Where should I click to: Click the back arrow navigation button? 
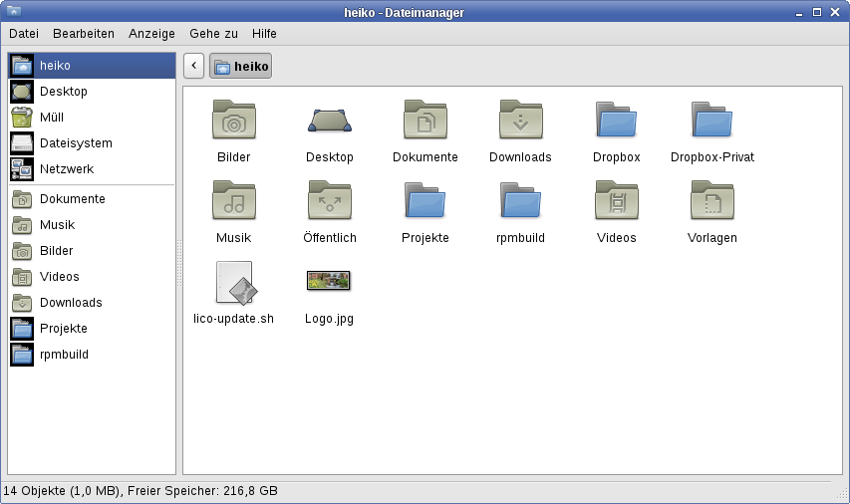tap(194, 66)
